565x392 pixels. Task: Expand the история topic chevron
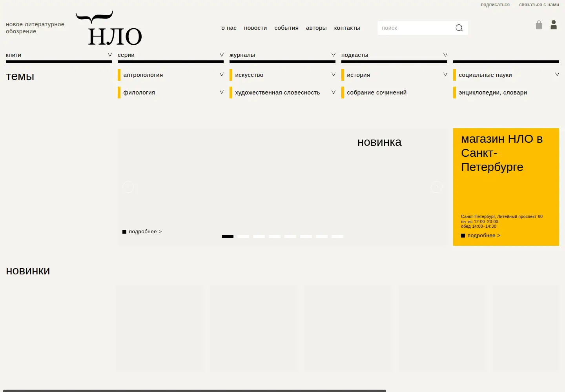[x=445, y=74]
